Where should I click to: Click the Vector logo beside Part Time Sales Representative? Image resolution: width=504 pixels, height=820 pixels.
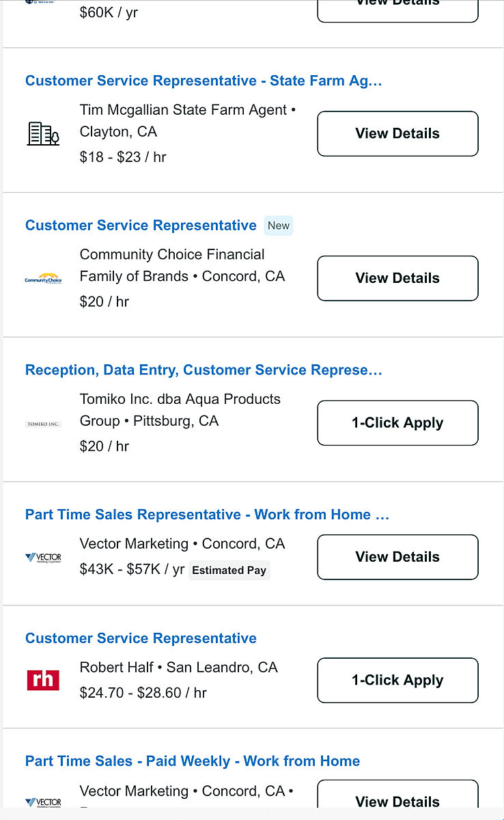(43, 558)
